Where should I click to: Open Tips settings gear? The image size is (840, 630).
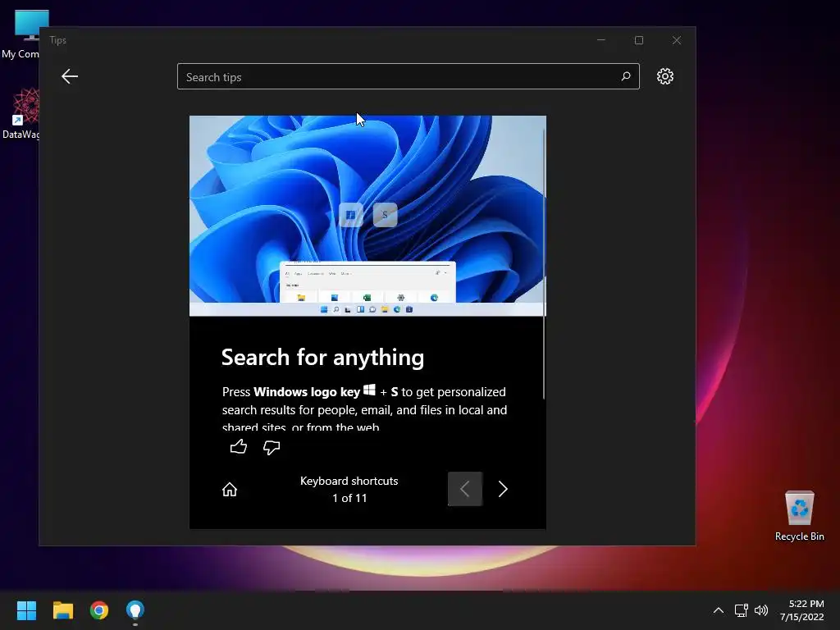click(664, 76)
